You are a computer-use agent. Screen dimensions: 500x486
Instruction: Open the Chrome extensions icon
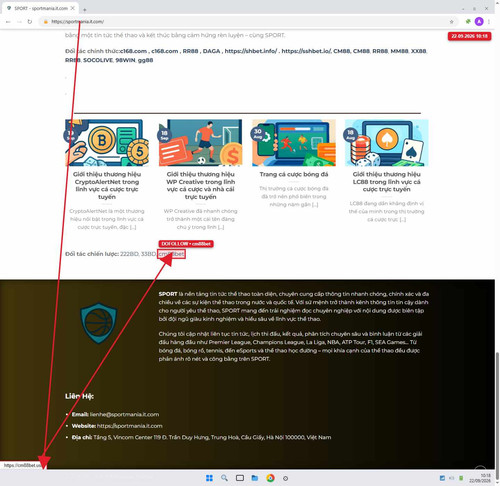coord(468,22)
